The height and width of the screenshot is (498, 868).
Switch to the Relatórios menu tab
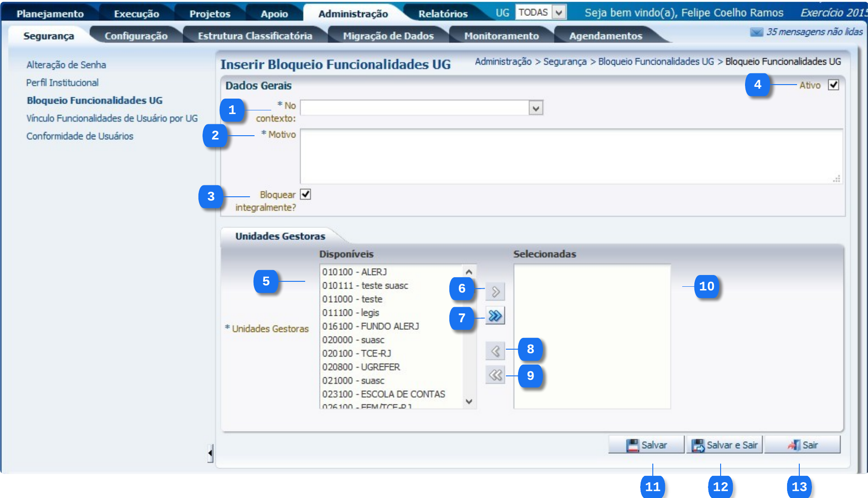coord(443,14)
